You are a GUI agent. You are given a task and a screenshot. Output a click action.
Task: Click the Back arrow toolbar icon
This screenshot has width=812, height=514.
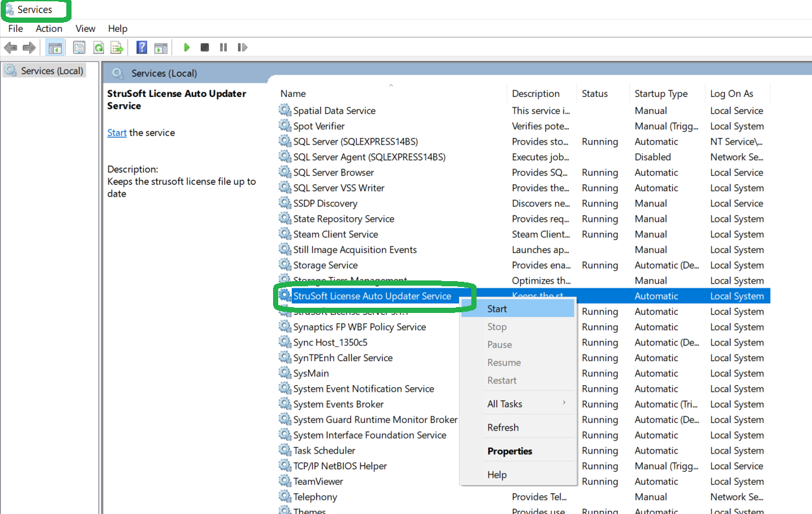pos(10,47)
